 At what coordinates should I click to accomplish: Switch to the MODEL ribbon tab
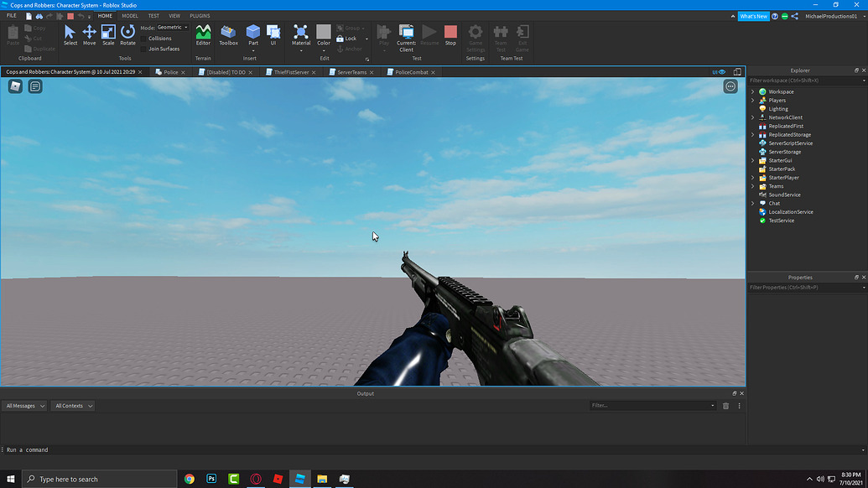[x=130, y=16]
